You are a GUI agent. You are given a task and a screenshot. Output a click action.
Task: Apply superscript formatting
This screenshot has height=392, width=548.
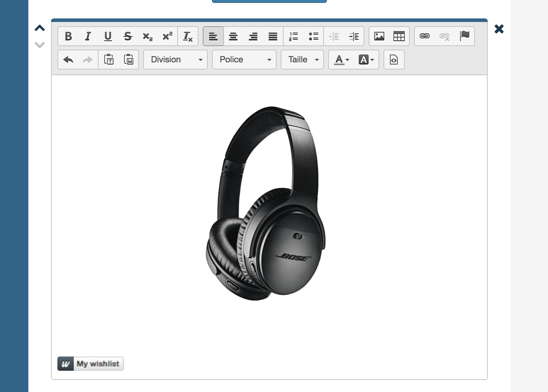167,36
